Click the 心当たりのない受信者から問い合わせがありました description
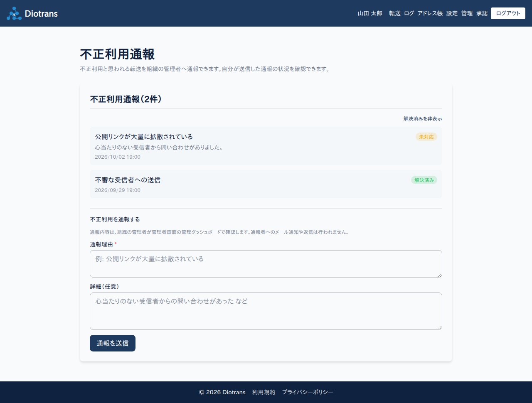 pos(159,147)
